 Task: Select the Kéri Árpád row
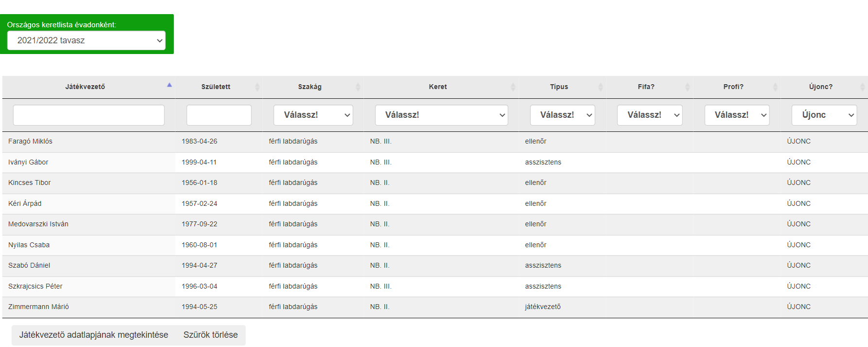click(435, 204)
